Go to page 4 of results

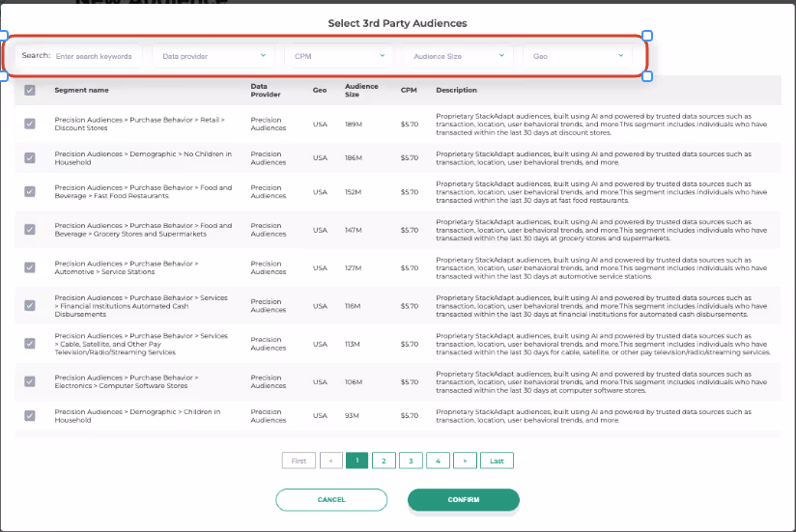(439, 461)
